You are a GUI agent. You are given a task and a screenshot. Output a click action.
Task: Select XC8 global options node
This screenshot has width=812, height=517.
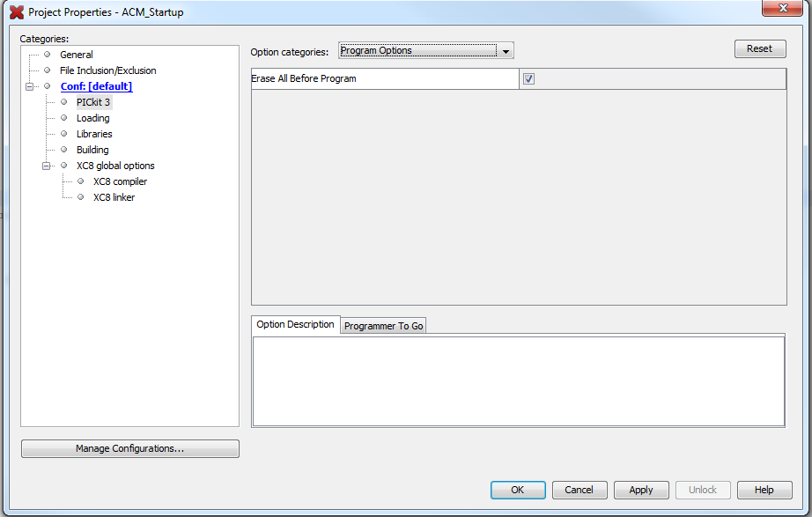tap(114, 166)
